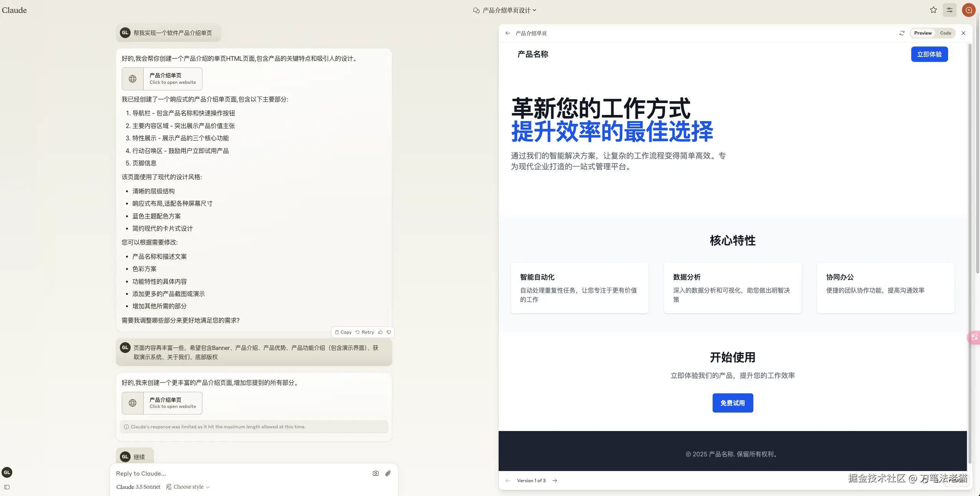Capture a screenshot with camera icon
Image resolution: width=980 pixels, height=496 pixels.
(375, 473)
